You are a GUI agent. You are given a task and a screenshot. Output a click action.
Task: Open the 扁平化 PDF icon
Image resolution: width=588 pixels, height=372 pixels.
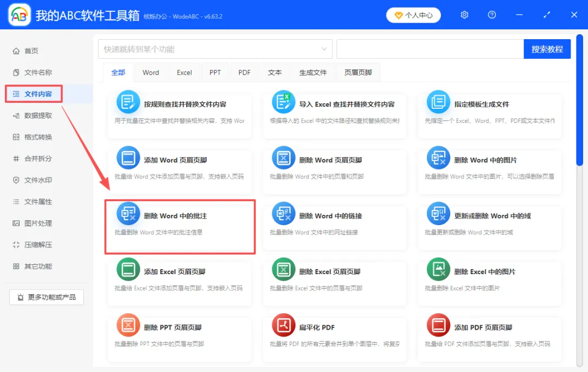click(283, 325)
